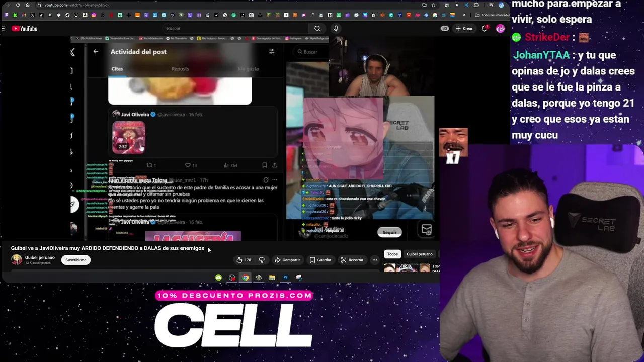The height and width of the screenshot is (362, 644).
Task: Clip the video with Recortar
Action: point(352,260)
